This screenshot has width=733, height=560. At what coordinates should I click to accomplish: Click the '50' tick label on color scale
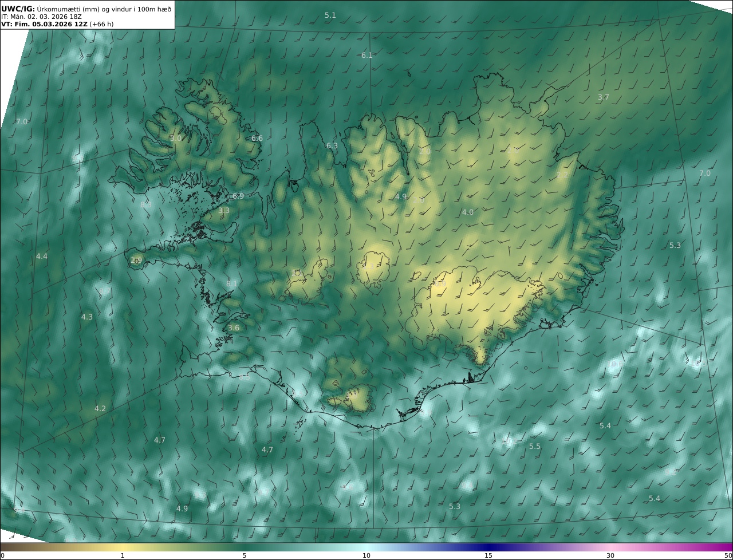coord(728,555)
